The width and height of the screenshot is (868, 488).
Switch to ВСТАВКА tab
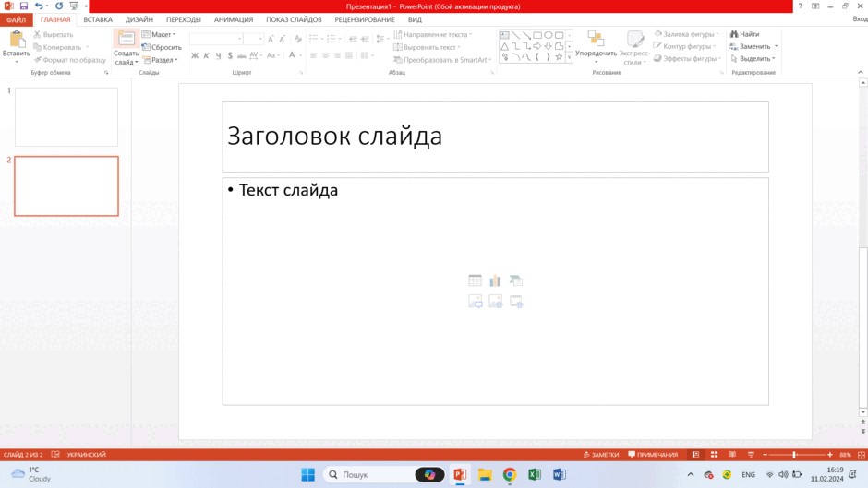click(98, 19)
